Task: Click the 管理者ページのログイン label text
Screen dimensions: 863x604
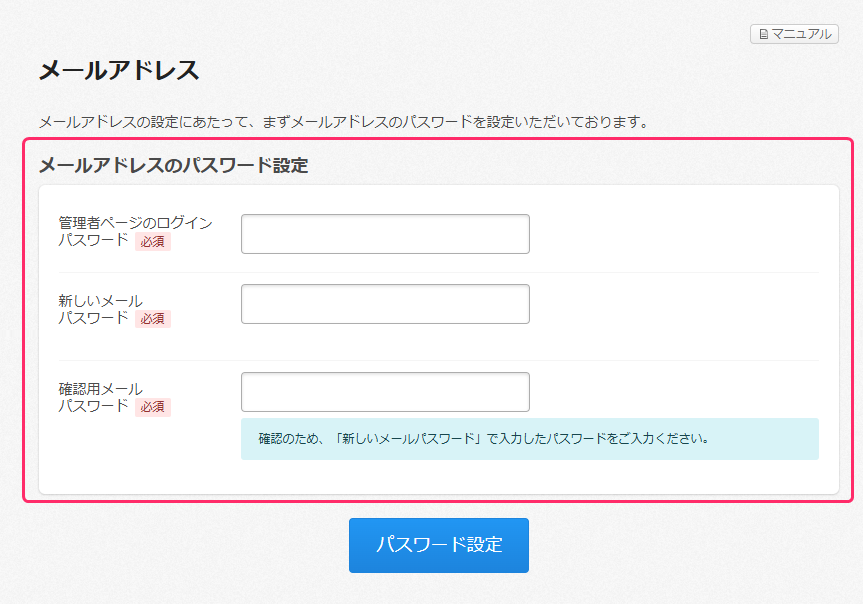Action: [135, 223]
